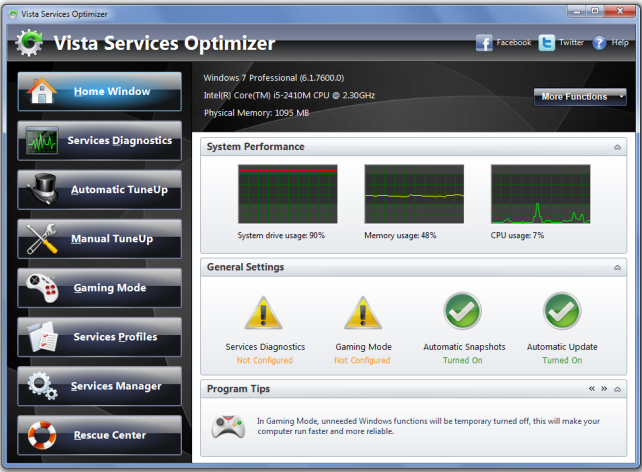Collapse the Program Tips panel

point(617,389)
